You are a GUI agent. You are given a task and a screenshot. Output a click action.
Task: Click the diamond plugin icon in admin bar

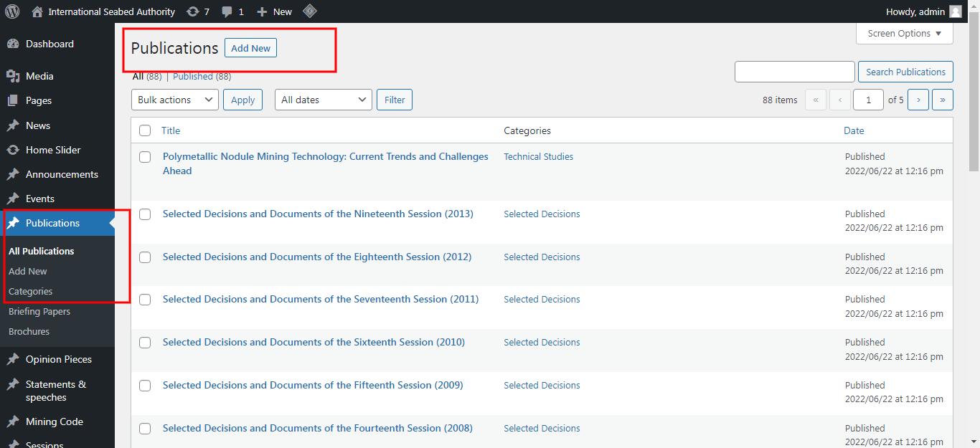pos(309,11)
